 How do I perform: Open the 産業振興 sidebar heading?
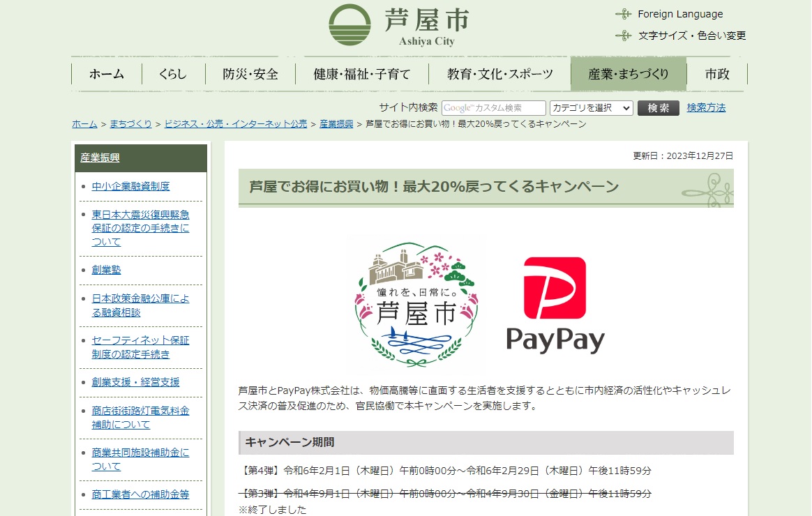pos(100,158)
